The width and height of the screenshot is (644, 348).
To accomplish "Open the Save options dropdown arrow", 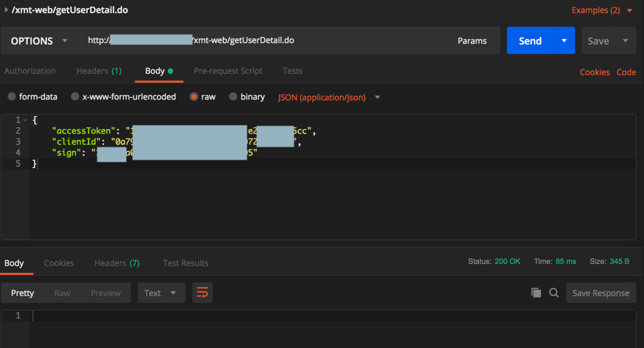I will (625, 41).
